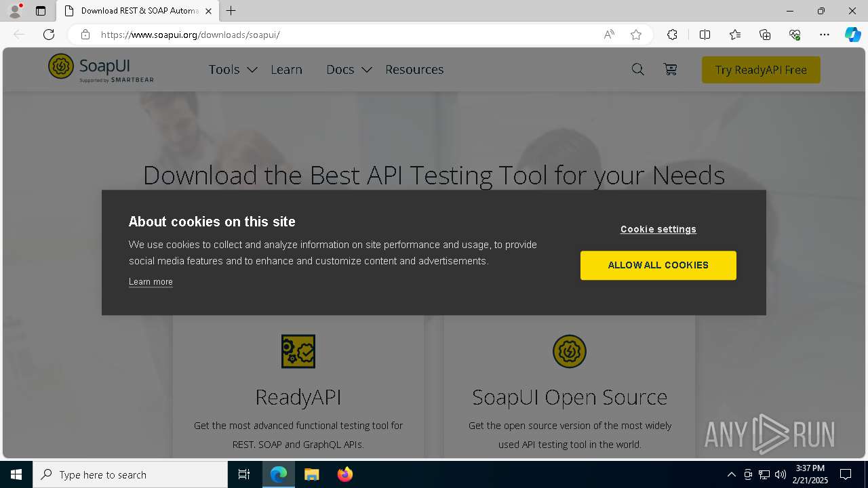
Task: Open the Windows Start menu
Action: tap(16, 474)
